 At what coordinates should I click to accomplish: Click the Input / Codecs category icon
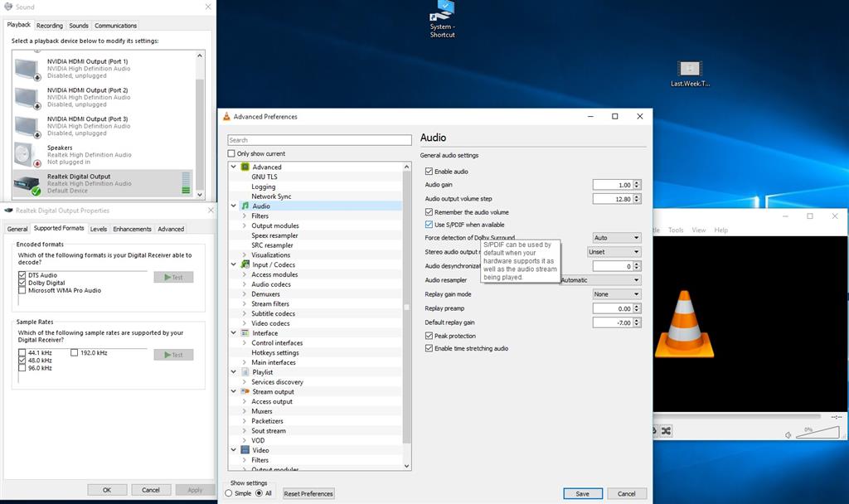click(x=245, y=264)
